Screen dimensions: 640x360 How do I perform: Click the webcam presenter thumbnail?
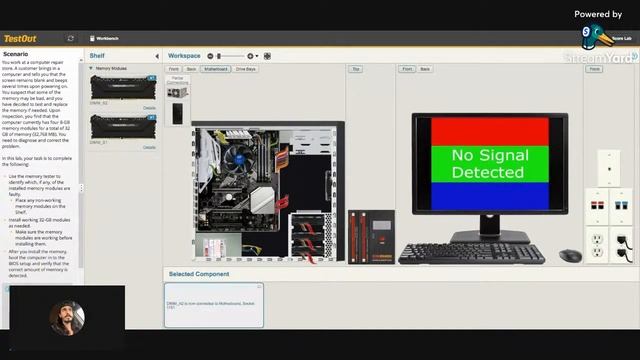tap(67, 318)
